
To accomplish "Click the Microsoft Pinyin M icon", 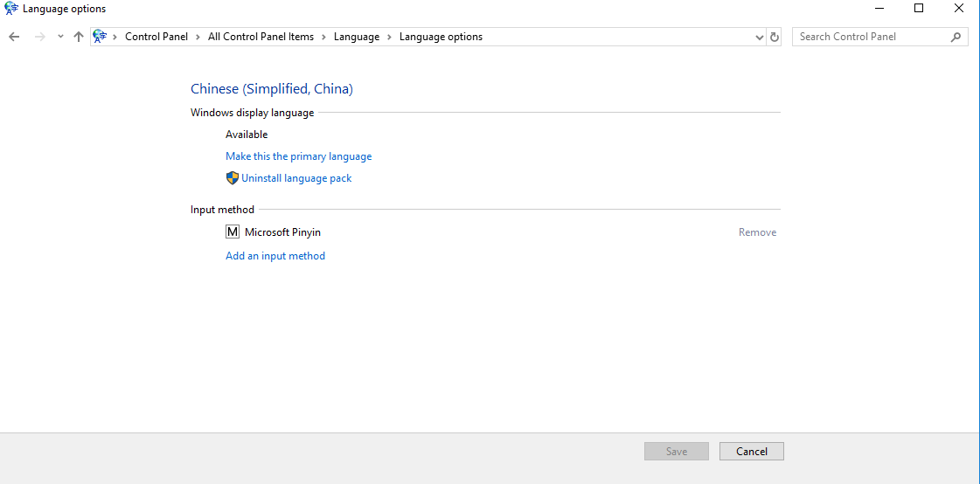I will coord(233,232).
